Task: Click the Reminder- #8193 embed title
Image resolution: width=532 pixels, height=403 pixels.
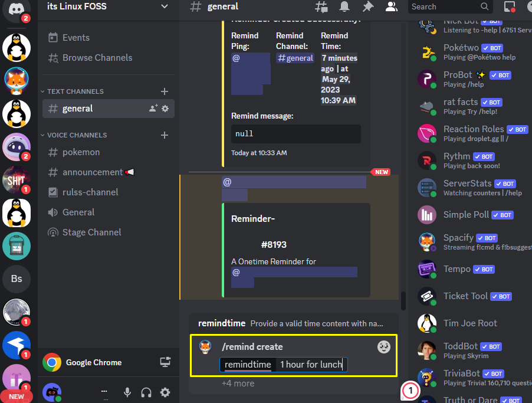Action: (259, 231)
